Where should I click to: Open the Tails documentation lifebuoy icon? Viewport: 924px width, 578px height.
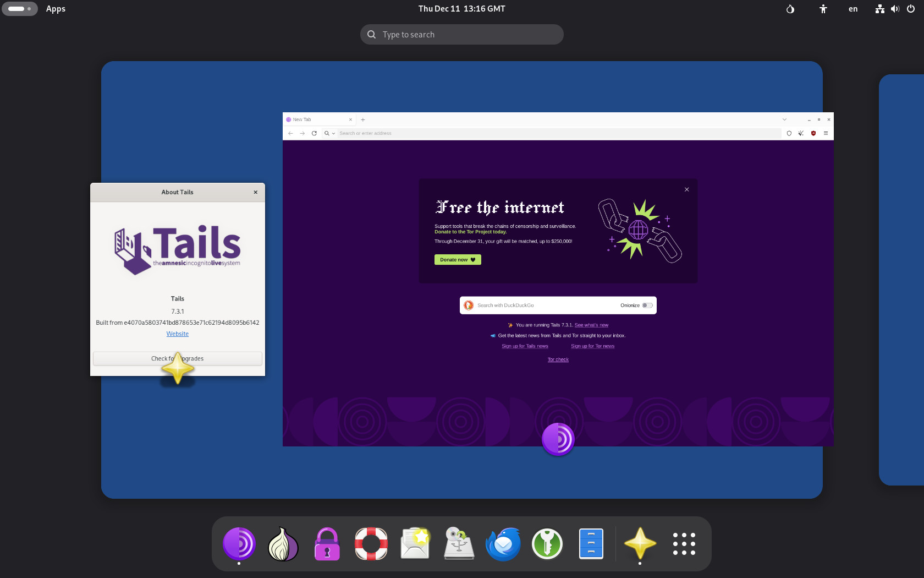(371, 543)
